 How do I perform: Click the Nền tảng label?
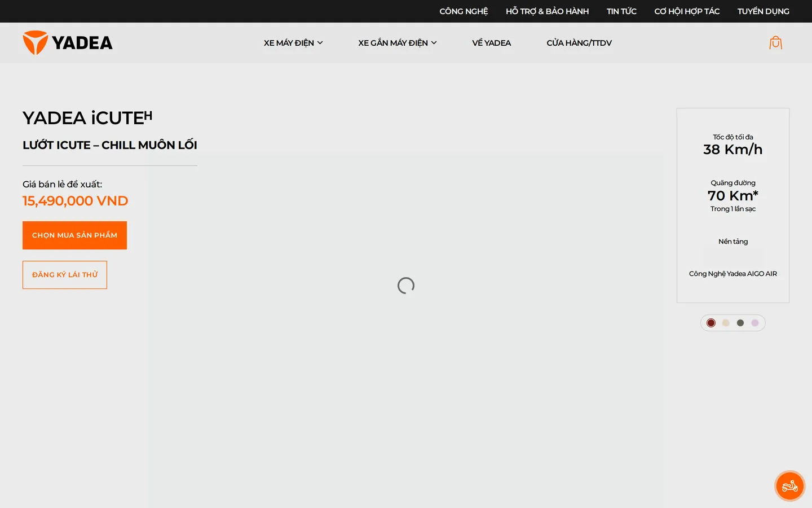coord(733,242)
